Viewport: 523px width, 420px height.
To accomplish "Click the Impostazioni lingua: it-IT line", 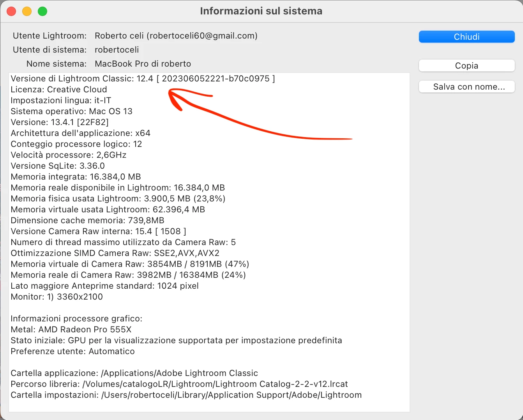I will (x=61, y=101).
